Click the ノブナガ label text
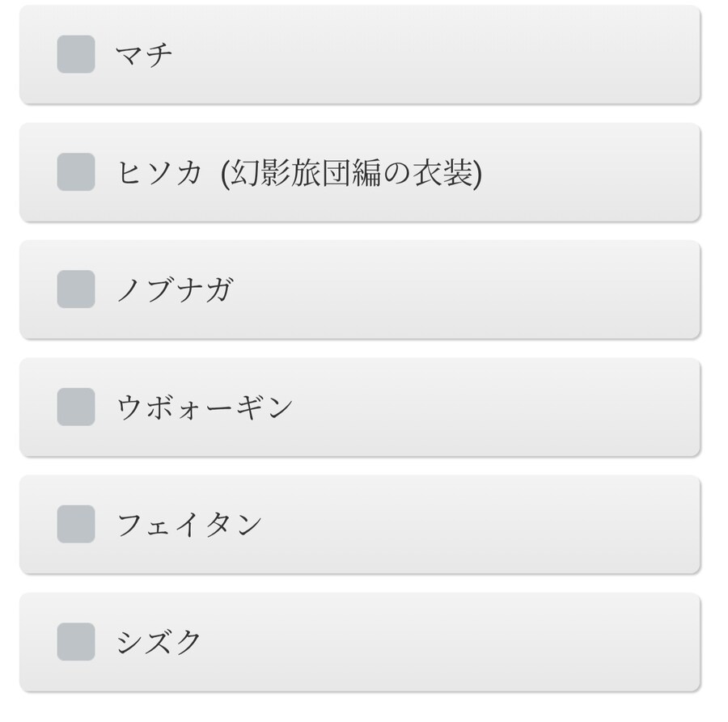 pyautogui.click(x=174, y=289)
